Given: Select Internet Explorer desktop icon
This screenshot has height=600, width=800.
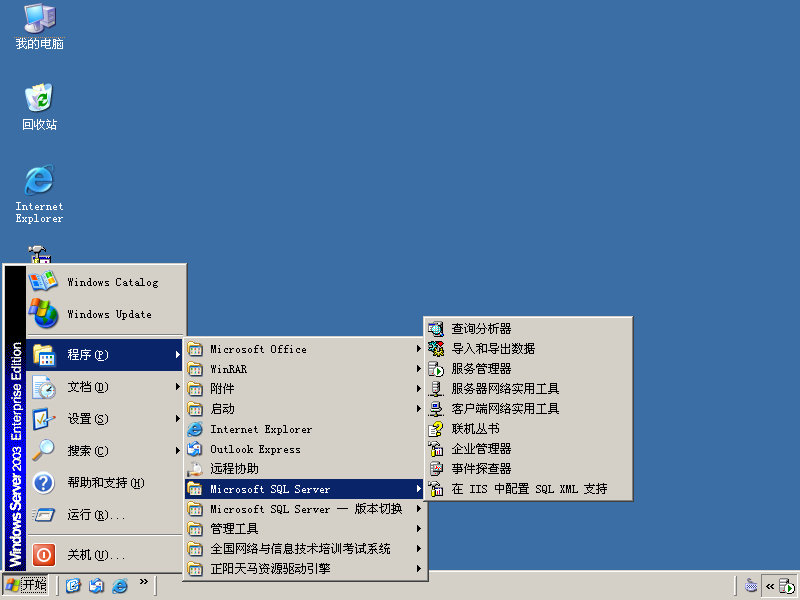Looking at the screenshot, I should click(x=39, y=194).
